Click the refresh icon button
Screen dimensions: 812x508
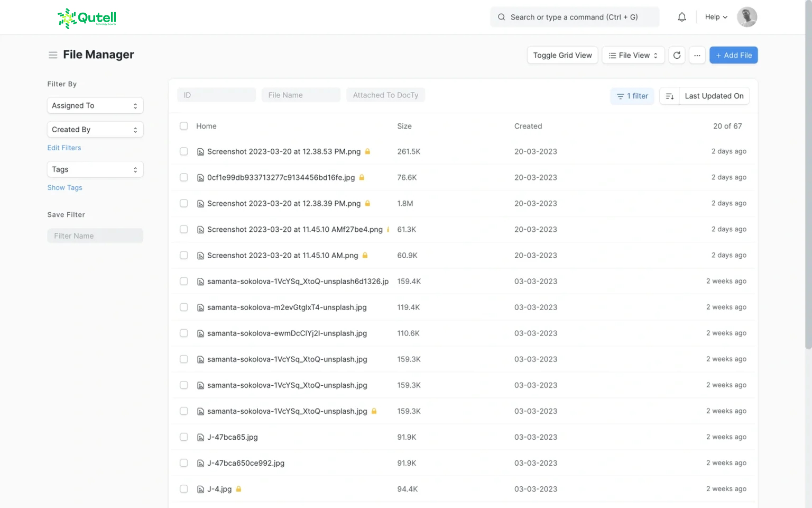point(677,55)
